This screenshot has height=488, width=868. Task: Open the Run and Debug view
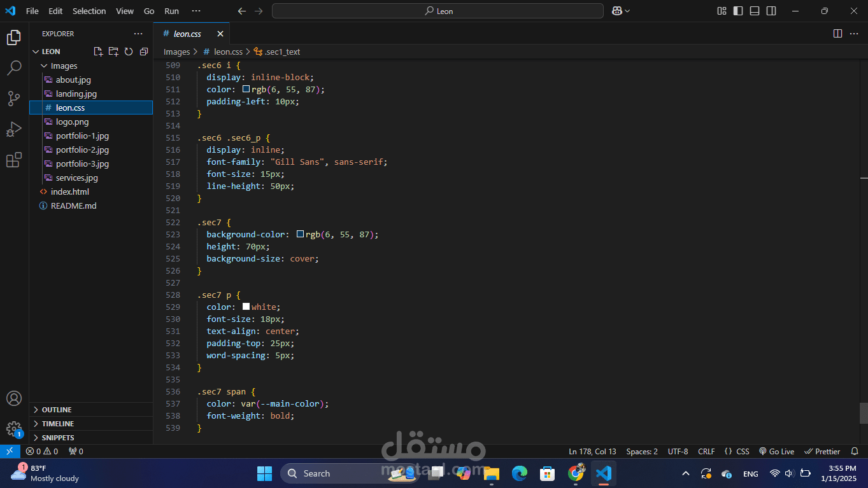pyautogui.click(x=14, y=129)
